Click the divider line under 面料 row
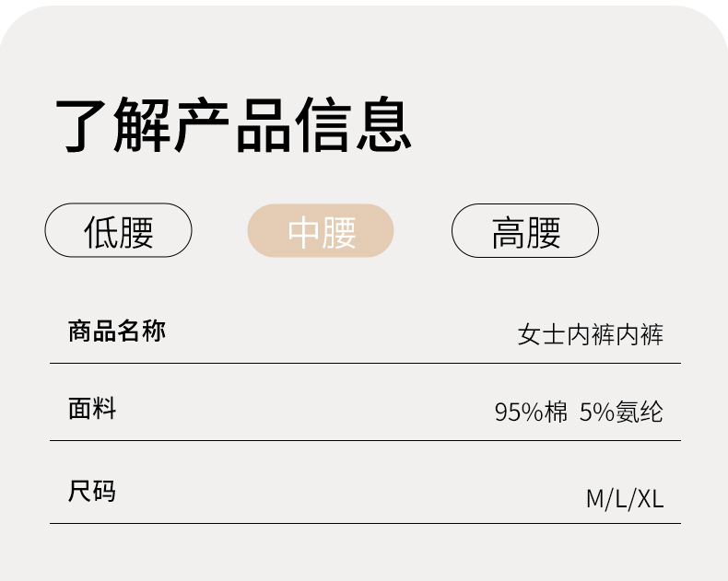 pyautogui.click(x=365, y=440)
